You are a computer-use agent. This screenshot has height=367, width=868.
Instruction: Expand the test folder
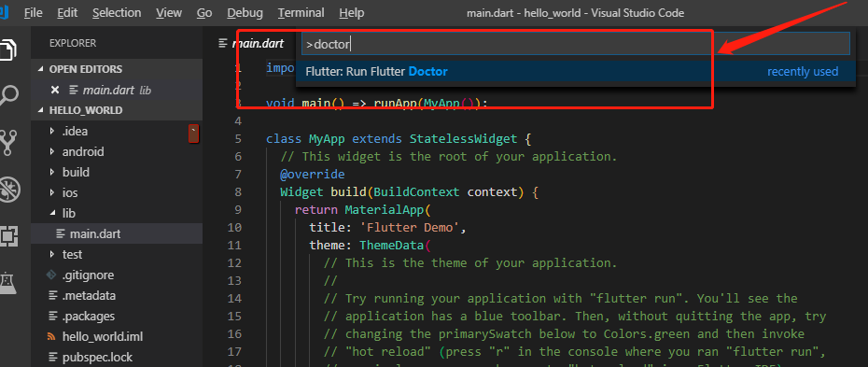point(52,255)
